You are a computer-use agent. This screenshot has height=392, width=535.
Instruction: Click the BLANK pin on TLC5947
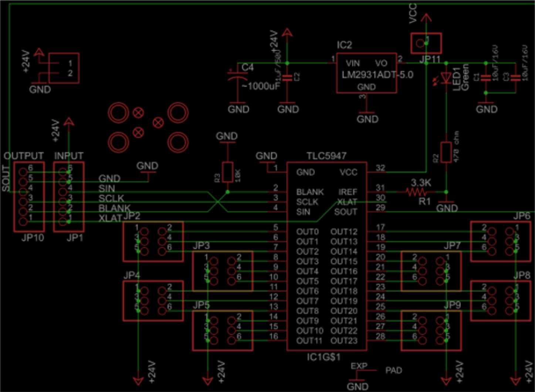[x=310, y=192]
